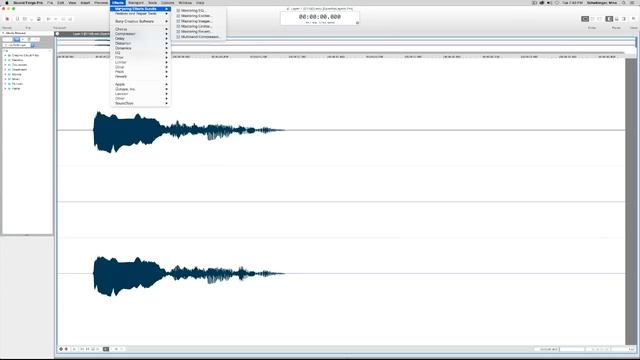Expand the SoundToys plug-ins submenu
Screen dimensions: 640x360
pyautogui.click(x=140, y=103)
